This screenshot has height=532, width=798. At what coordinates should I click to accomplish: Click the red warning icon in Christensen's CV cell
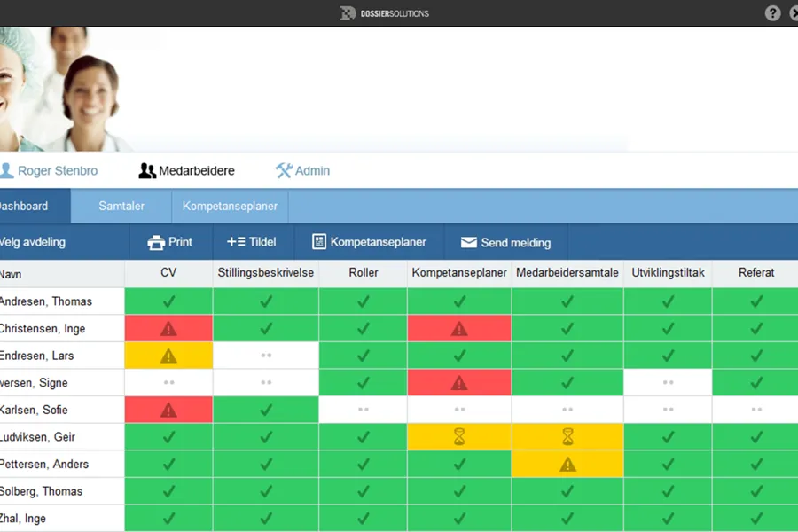point(168,329)
